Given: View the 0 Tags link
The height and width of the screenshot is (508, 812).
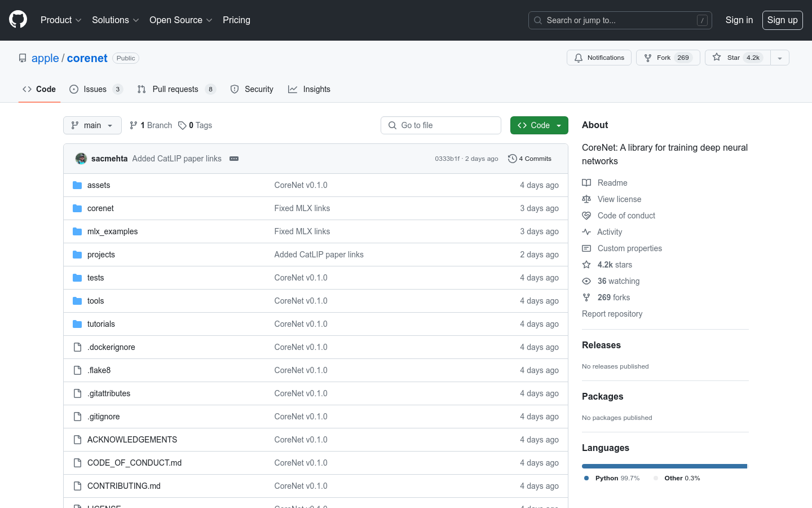Looking at the screenshot, I should 195,125.
